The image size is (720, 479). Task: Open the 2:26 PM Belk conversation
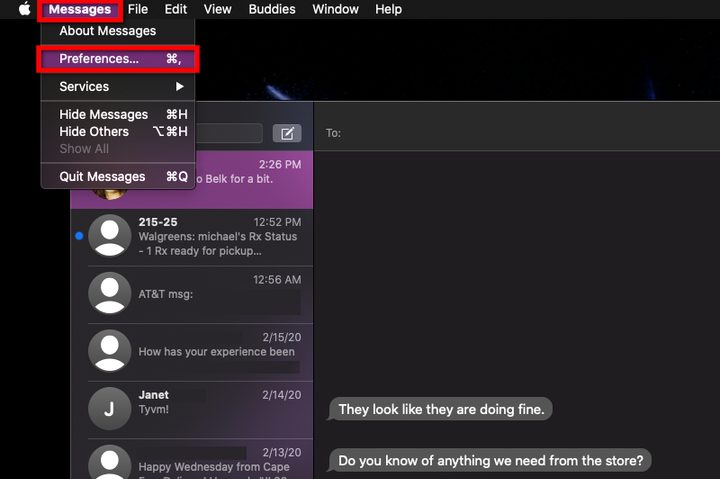click(254, 180)
